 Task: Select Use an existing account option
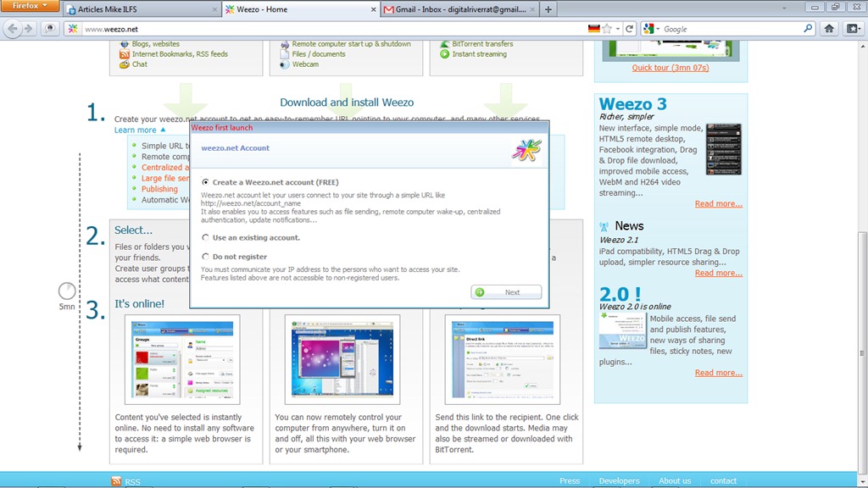coord(205,237)
